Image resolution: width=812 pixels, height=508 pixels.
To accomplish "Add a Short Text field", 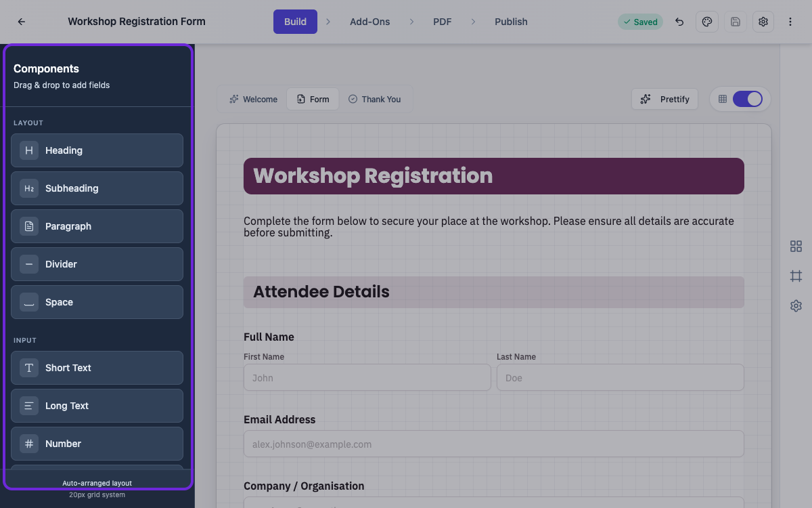I will (x=97, y=368).
